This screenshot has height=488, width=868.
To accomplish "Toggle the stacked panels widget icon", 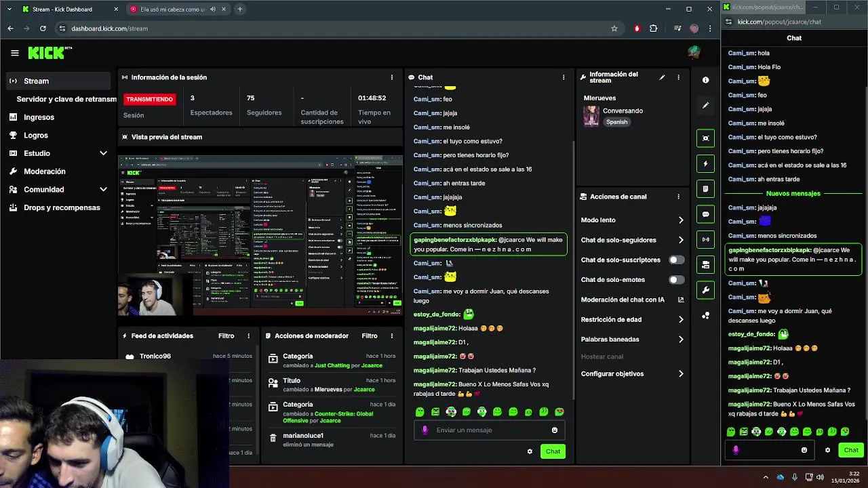I will coord(705,264).
